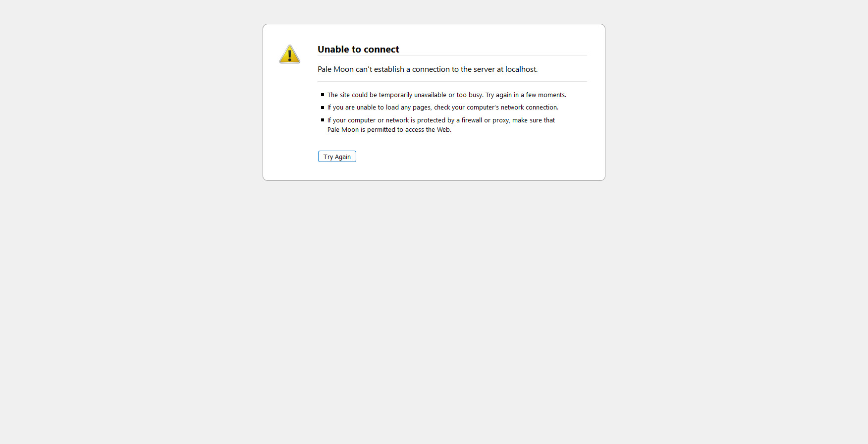Click the phrase "establish a connection to the server"
This screenshot has width=868, height=444.
(434, 69)
